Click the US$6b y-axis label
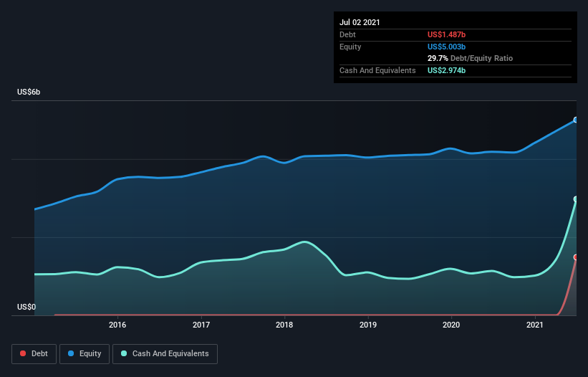Screen dimensions: 588x377 [29, 92]
